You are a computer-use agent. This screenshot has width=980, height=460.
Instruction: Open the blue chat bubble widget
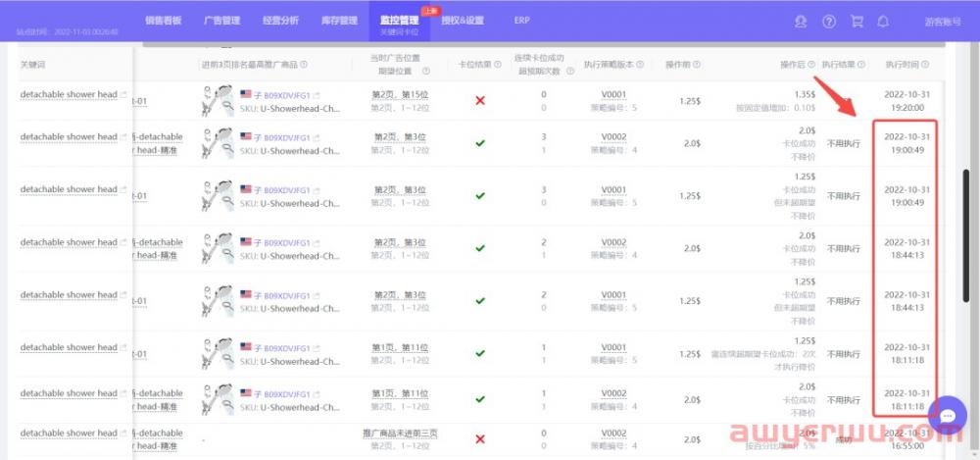pos(948,416)
